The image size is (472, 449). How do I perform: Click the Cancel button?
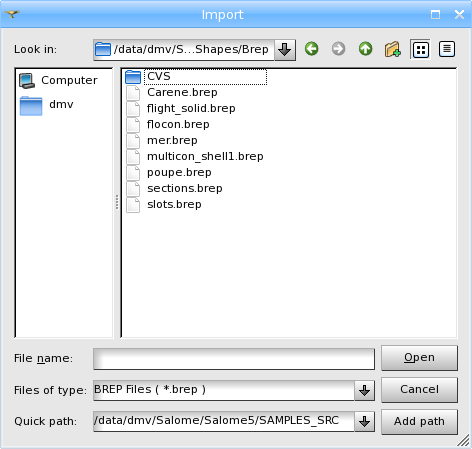point(419,389)
